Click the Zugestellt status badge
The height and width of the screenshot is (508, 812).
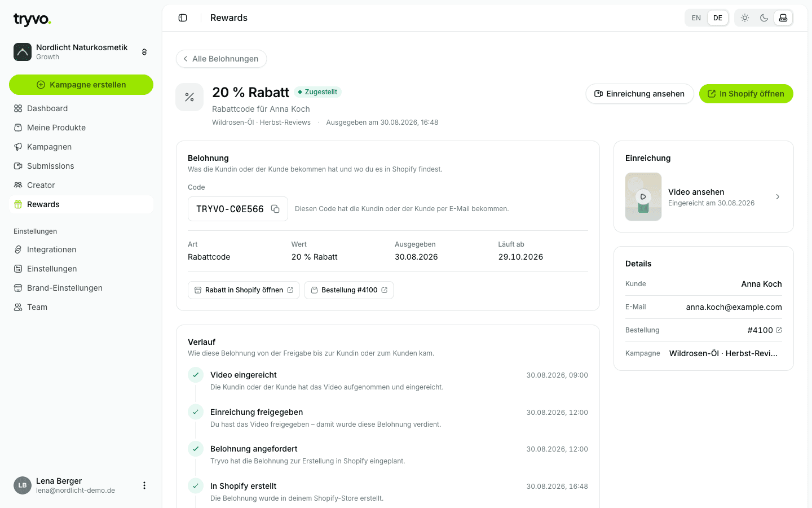(x=317, y=92)
